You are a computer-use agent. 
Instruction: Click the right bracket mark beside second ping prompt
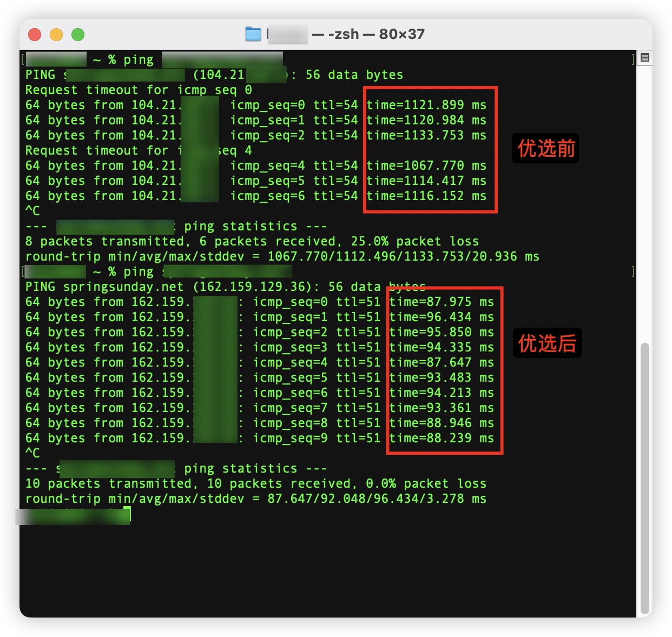[x=633, y=271]
